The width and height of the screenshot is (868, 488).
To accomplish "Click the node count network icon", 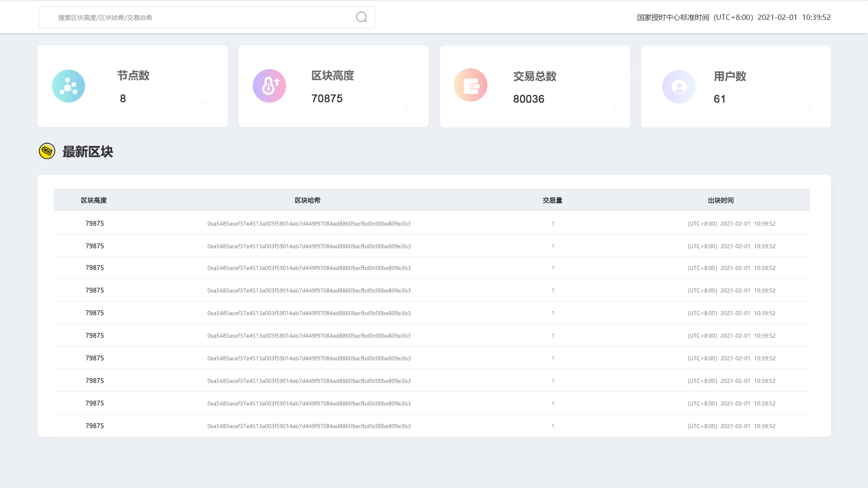I will coord(68,86).
